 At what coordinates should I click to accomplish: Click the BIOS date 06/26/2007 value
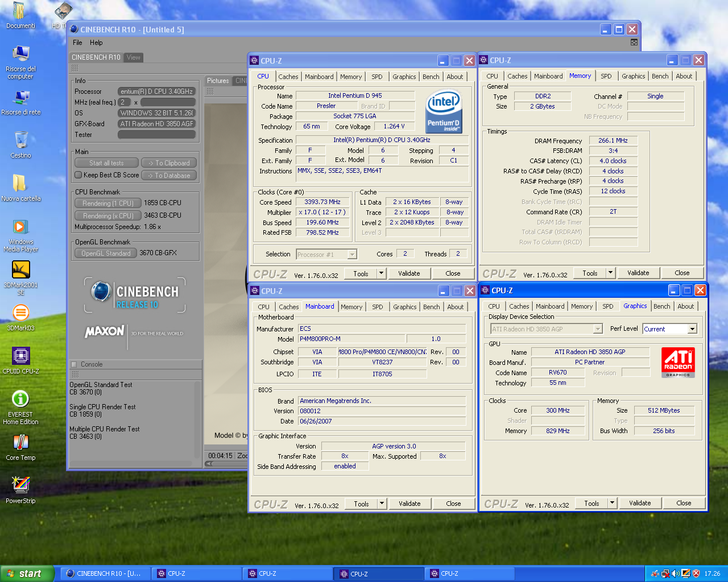point(382,421)
